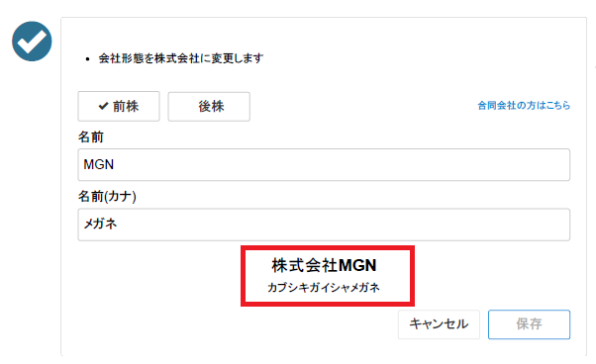This screenshot has height=364, width=596.
Task: Click the 名前 field label
Action: tap(91, 136)
